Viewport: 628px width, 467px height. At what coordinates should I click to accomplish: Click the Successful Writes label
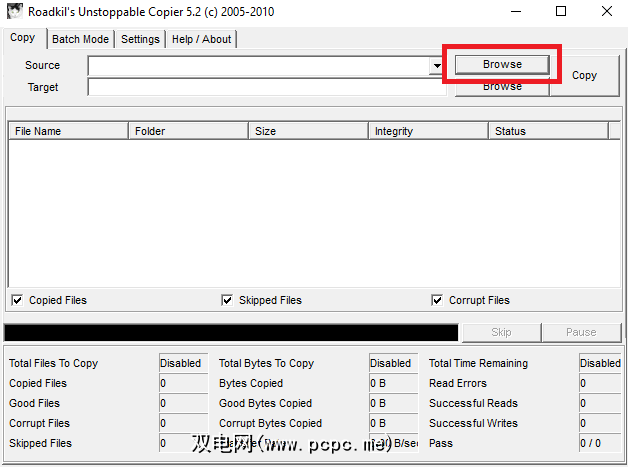[x=473, y=423]
